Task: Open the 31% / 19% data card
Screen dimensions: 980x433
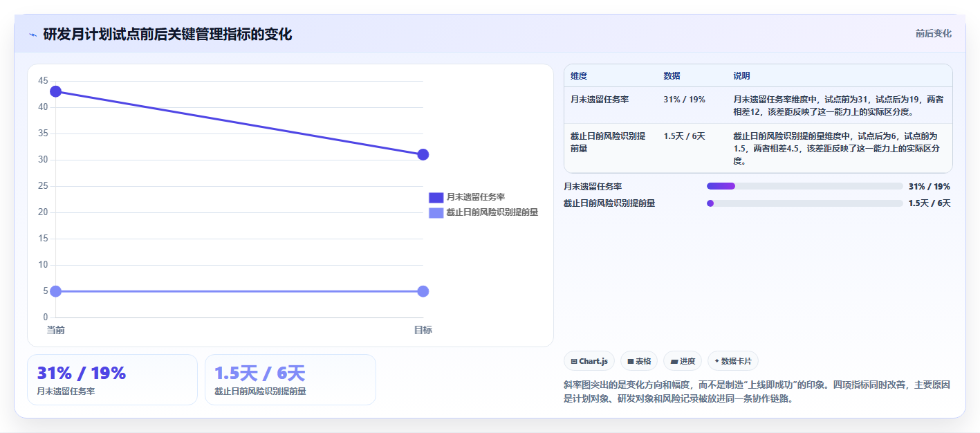Action: 112,380
